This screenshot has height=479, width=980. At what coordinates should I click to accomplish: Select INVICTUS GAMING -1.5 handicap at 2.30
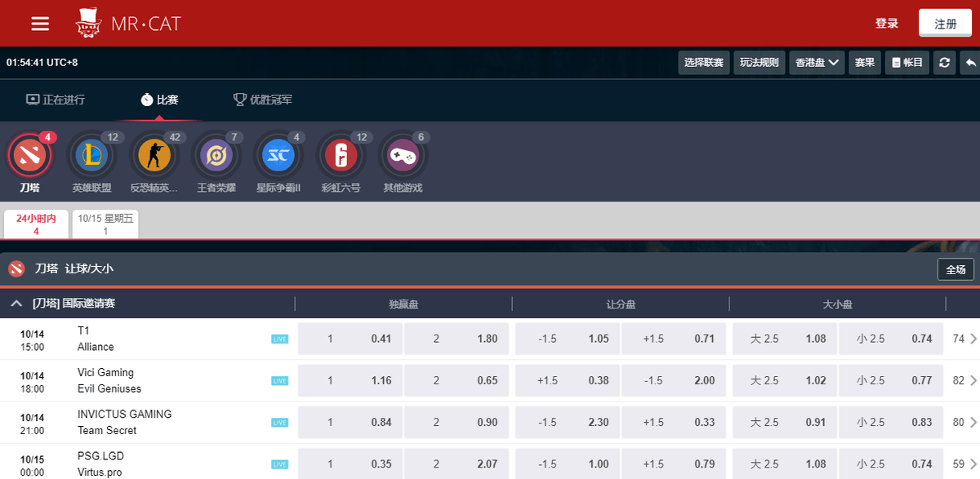click(567, 422)
